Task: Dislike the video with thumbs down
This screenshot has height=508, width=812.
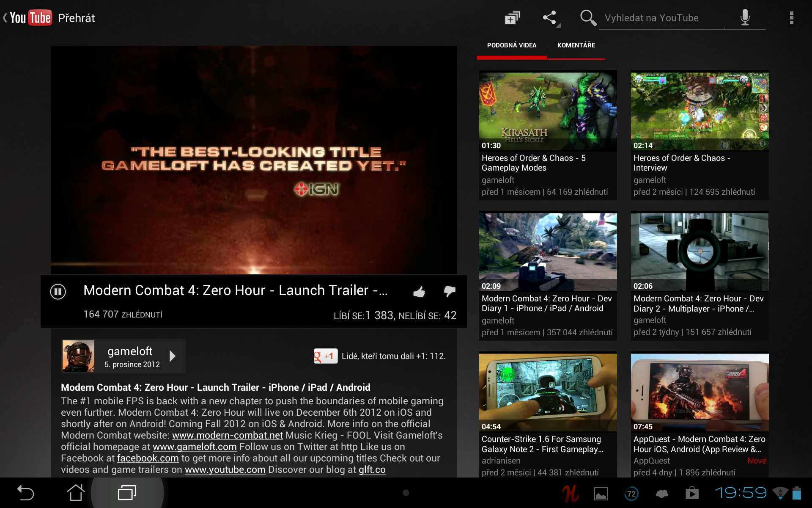Action: (x=449, y=291)
